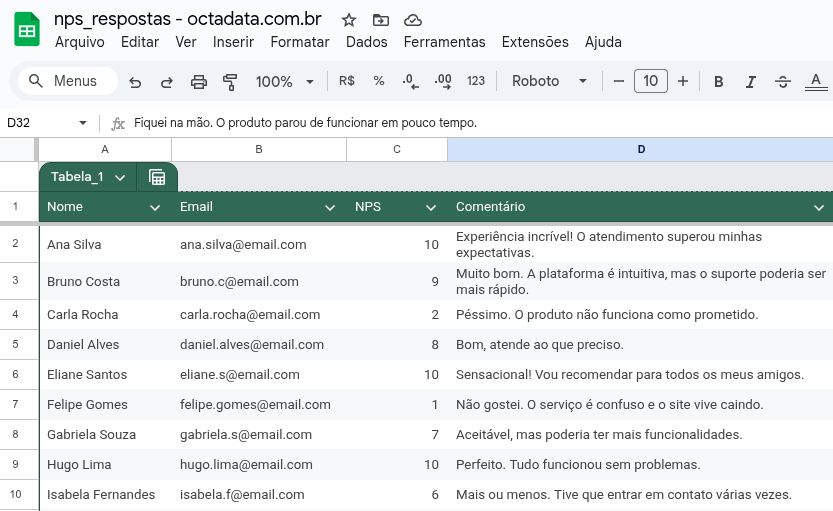
Task: Click the Menus search button
Action: (64, 82)
